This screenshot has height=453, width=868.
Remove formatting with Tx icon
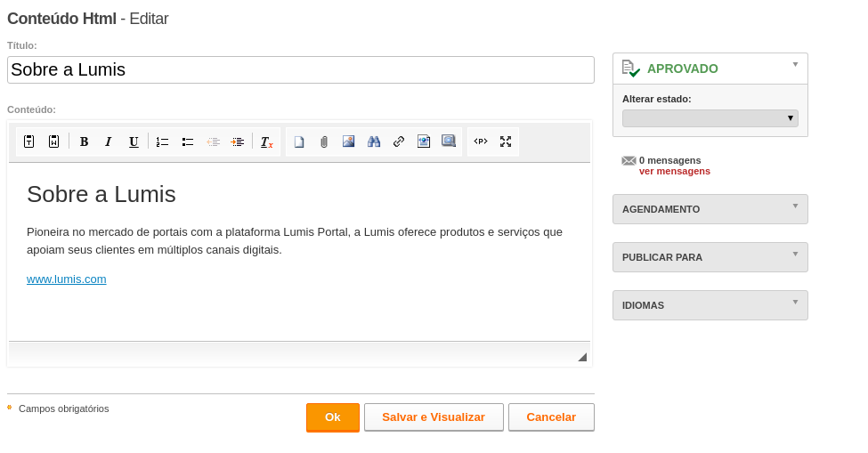[267, 142]
